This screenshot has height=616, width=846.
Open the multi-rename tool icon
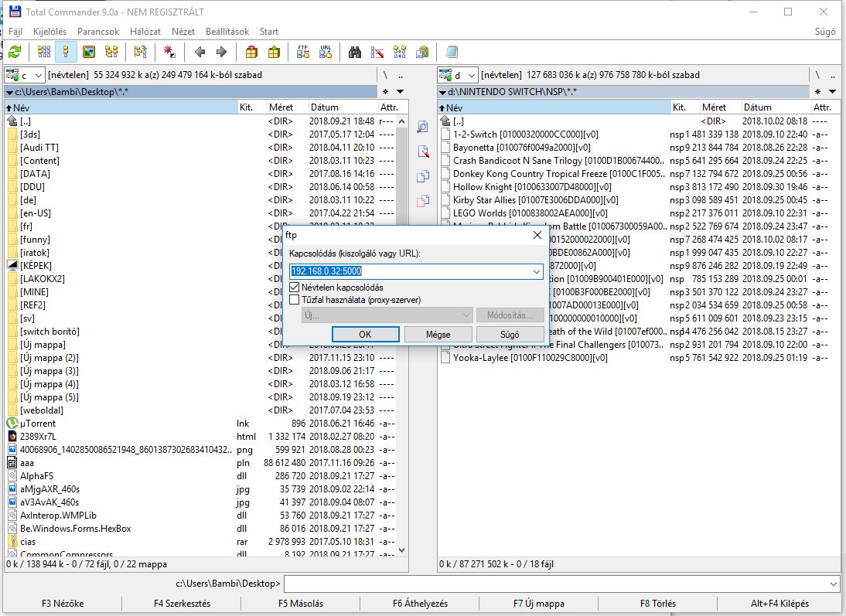[377, 53]
